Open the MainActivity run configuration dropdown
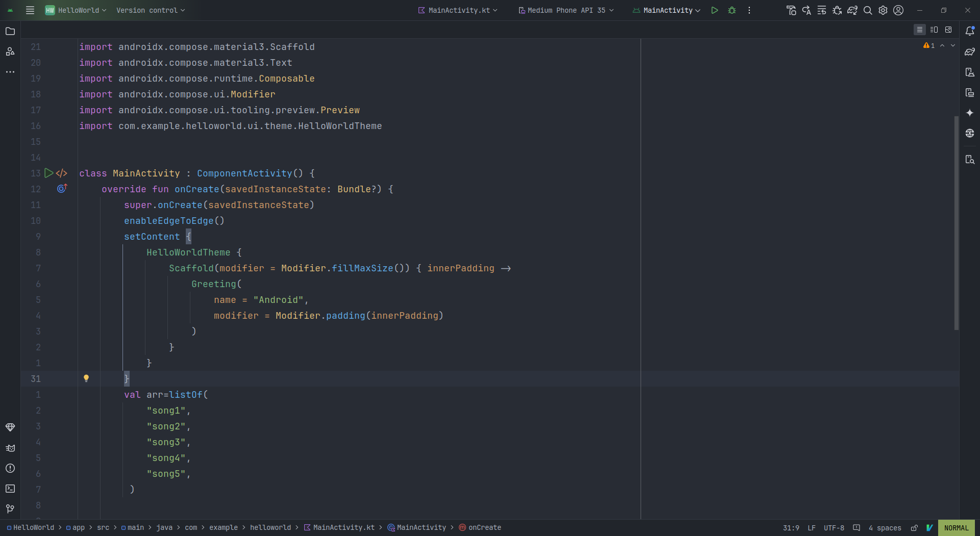The height and width of the screenshot is (536, 980). (x=666, y=10)
